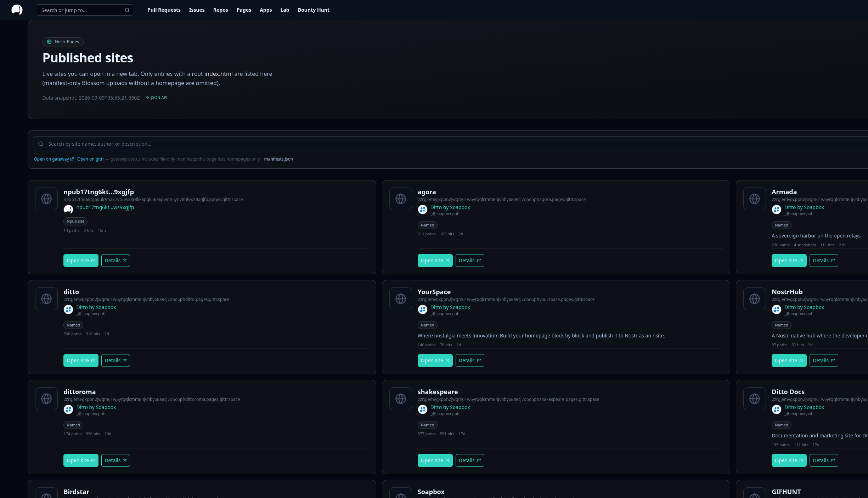
Task: Click the gittr bird logo
Action: point(17,10)
